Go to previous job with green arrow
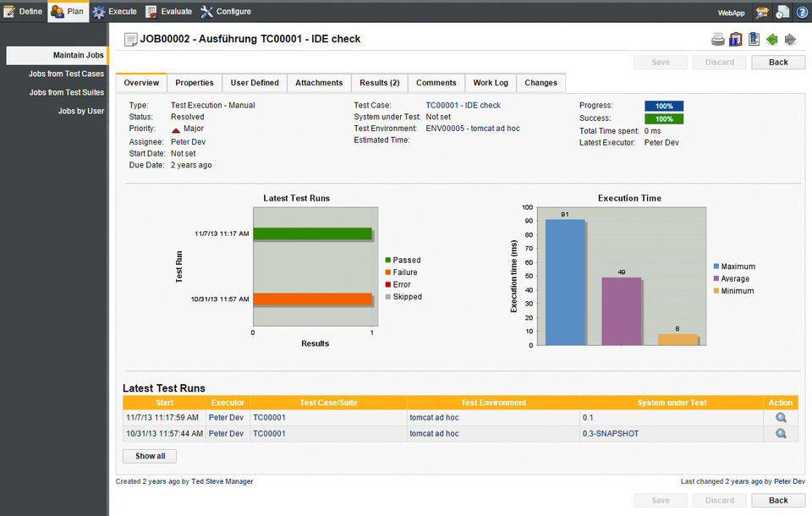The height and width of the screenshot is (516, 812). pyautogui.click(x=772, y=39)
